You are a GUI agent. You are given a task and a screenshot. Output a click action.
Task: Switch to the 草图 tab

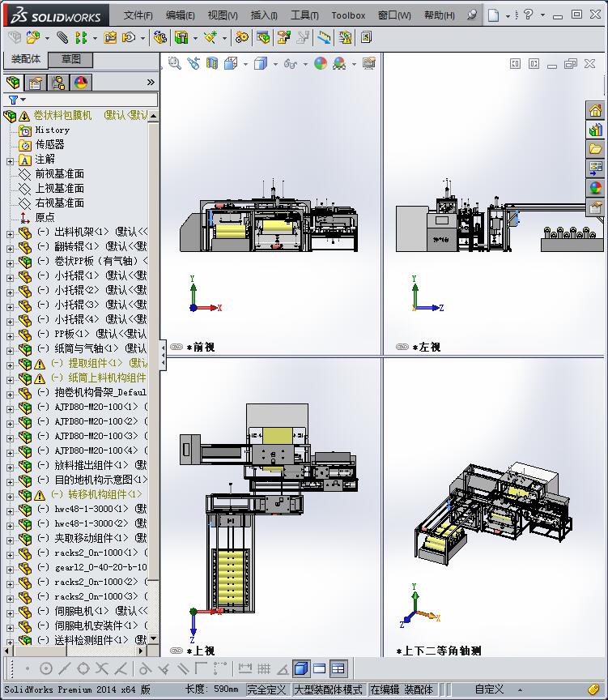coord(70,59)
